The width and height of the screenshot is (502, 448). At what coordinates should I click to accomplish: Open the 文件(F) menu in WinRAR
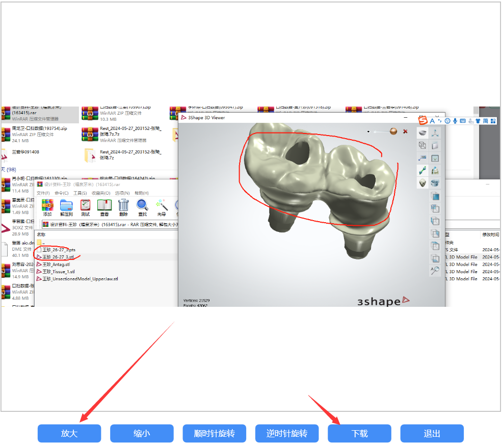pyautogui.click(x=43, y=193)
